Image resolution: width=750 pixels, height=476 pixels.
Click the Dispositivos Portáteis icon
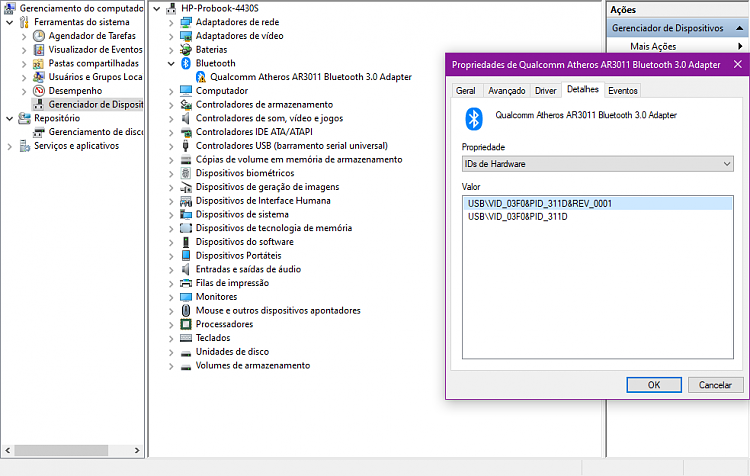point(186,255)
